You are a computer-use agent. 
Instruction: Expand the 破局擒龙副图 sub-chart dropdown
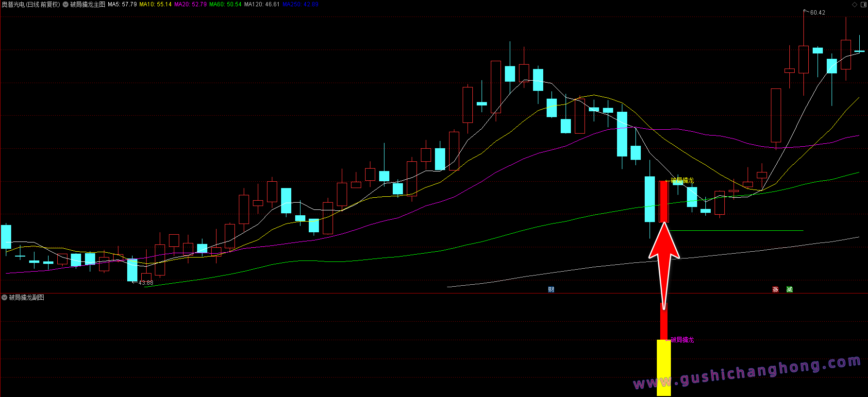[5, 297]
